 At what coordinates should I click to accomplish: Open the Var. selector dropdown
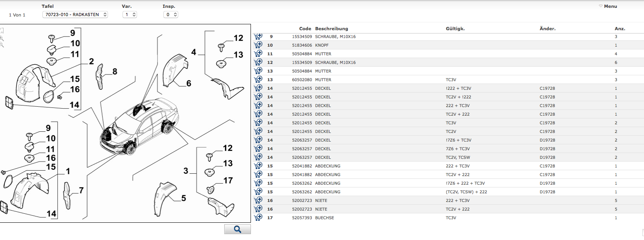pos(130,15)
